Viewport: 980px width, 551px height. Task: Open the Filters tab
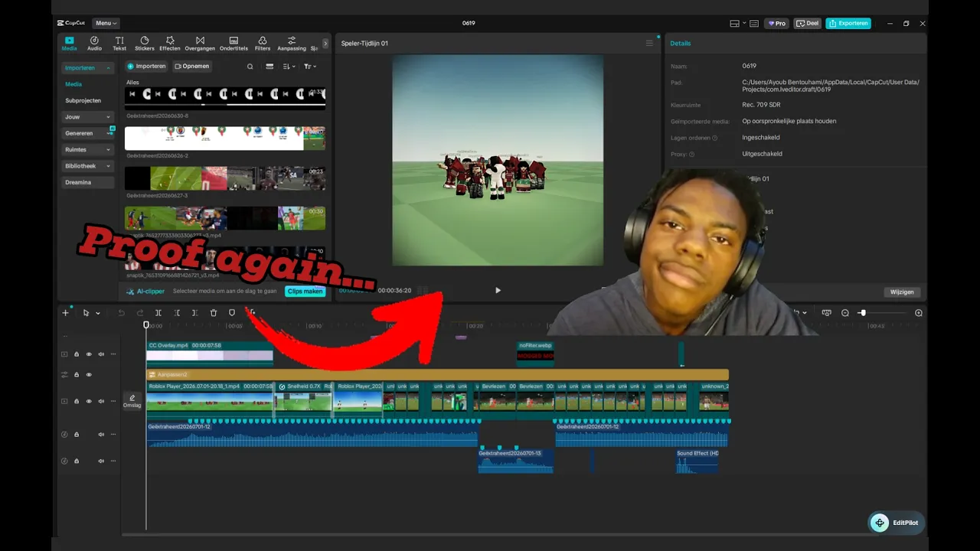(x=263, y=44)
